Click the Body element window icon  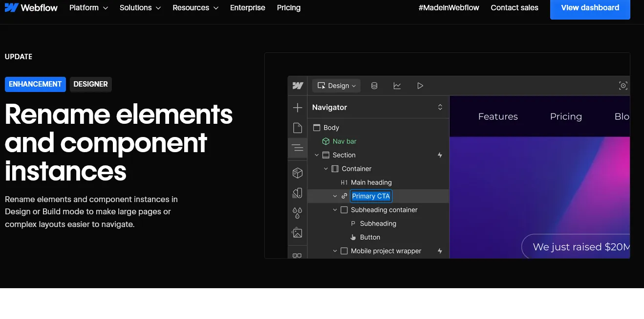(317, 128)
